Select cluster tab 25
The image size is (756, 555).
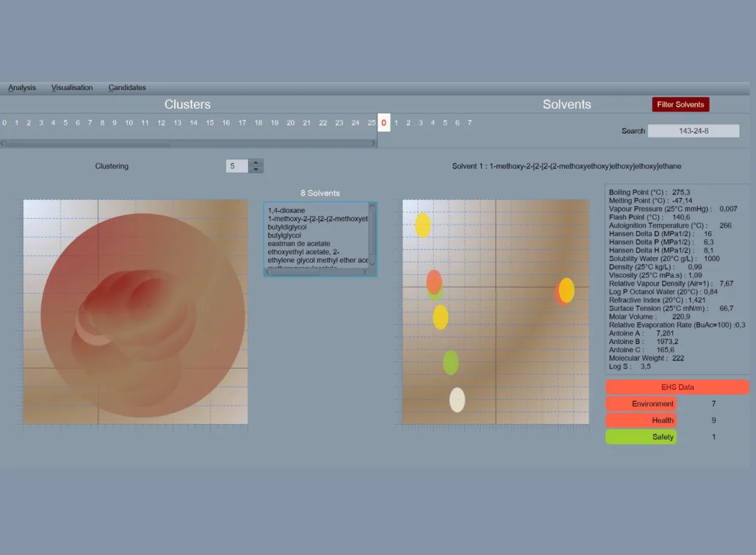click(x=372, y=123)
